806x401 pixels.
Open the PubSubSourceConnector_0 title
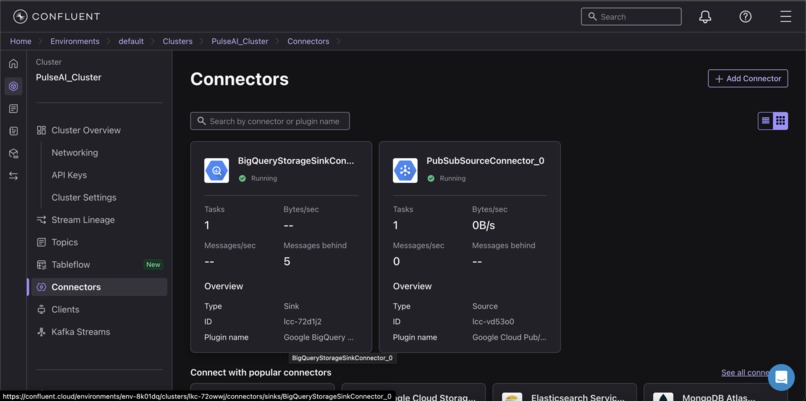click(485, 160)
